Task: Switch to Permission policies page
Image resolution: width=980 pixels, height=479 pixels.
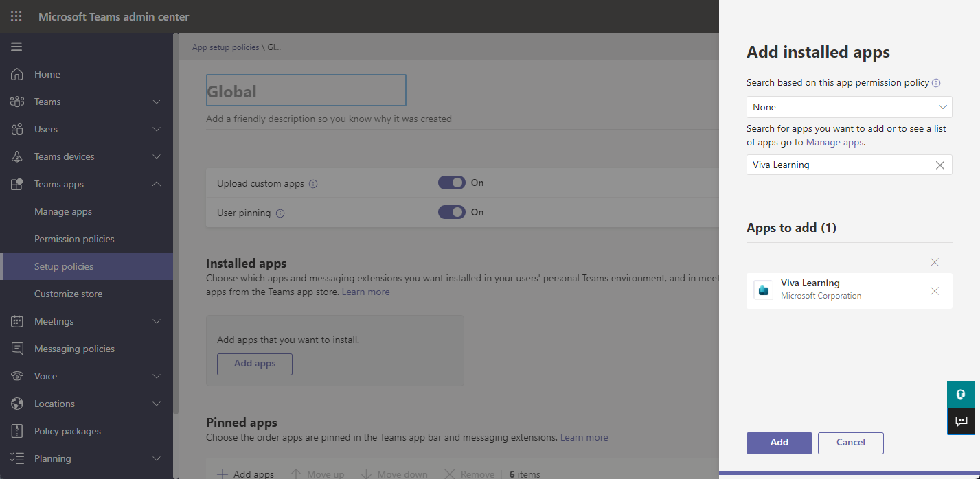Action: click(75, 238)
